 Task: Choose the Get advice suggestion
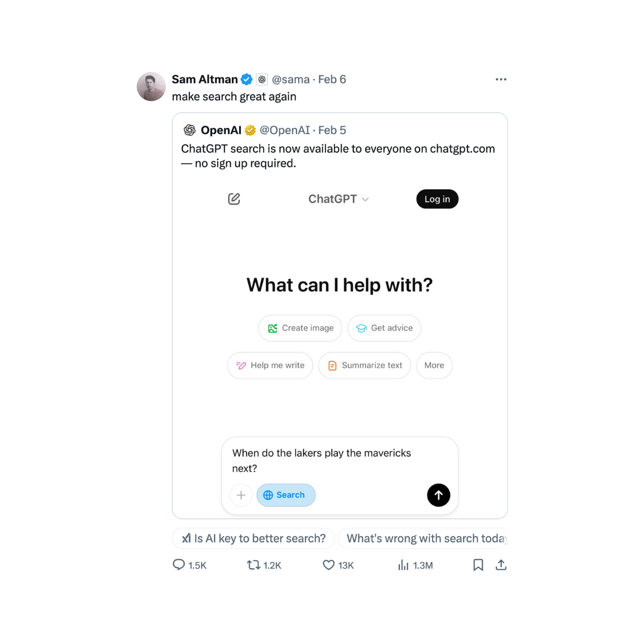[x=384, y=328]
